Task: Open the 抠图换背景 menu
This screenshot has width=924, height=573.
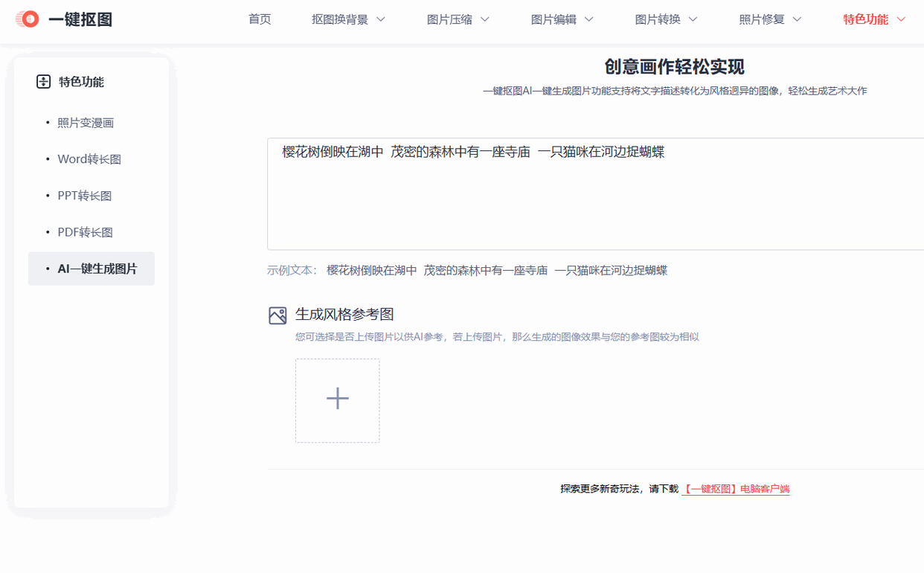Action: coord(340,19)
